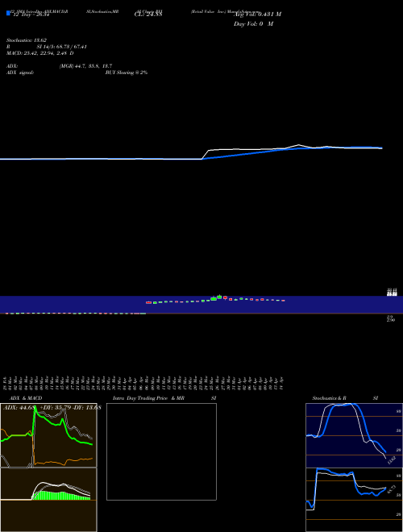Click 'SI 14/3: 68.73 / 67.41' reading
This screenshot has width=403, height=532.
pyautogui.click(x=61, y=47)
